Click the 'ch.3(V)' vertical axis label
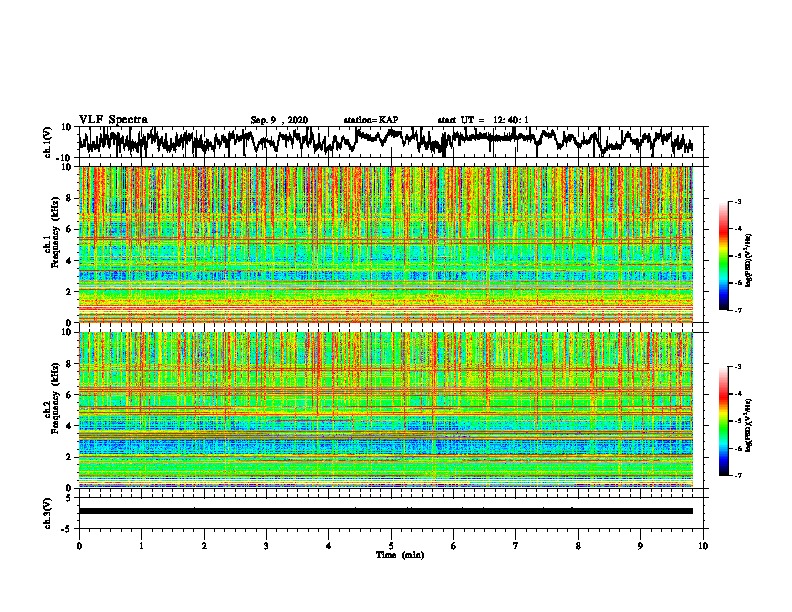The width and height of the screenshot is (792, 612). coord(48,513)
